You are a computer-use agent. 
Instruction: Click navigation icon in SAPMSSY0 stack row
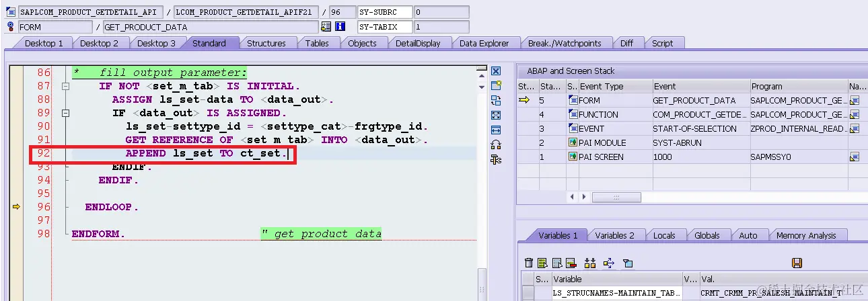point(855,157)
